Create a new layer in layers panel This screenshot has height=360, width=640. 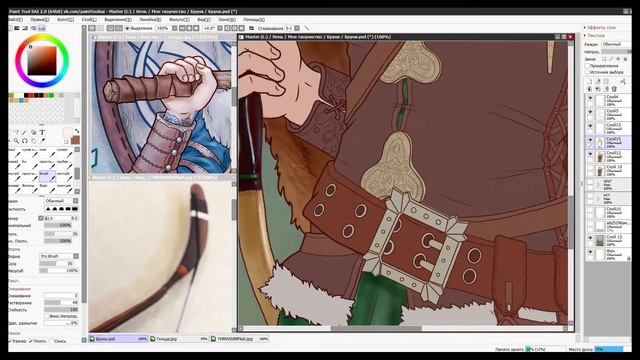coord(590,82)
